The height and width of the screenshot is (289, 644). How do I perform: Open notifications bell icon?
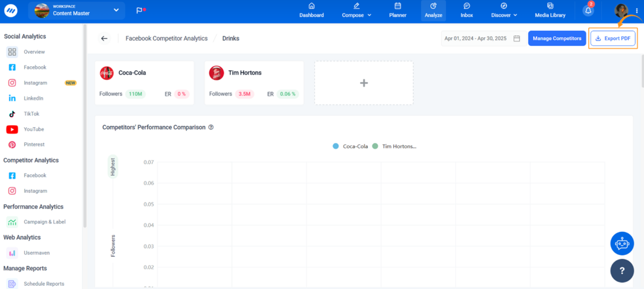pos(588,10)
